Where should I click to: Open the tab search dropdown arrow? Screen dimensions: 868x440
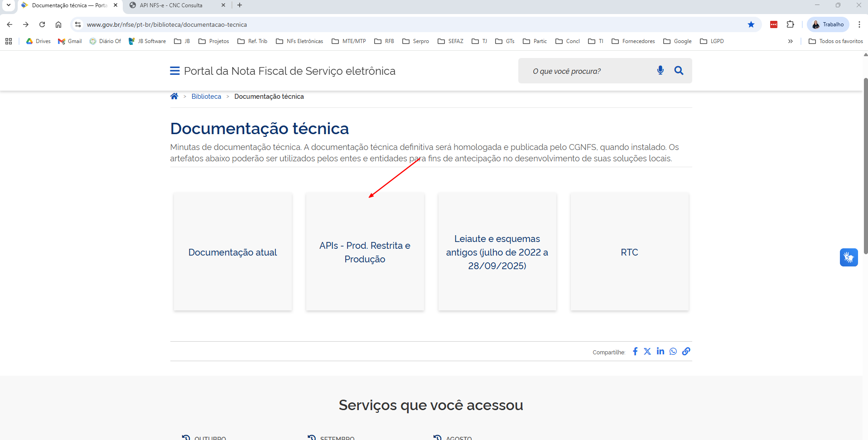pyautogui.click(x=8, y=5)
